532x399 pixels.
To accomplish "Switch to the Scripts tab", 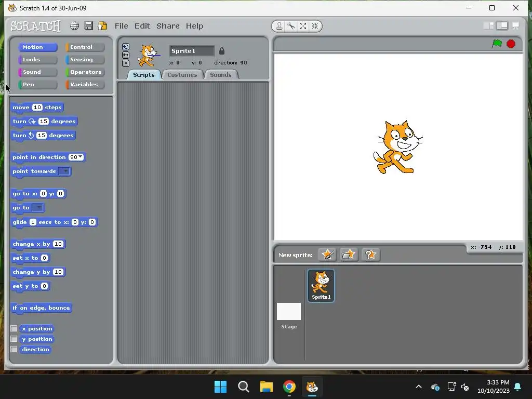I will click(x=143, y=75).
